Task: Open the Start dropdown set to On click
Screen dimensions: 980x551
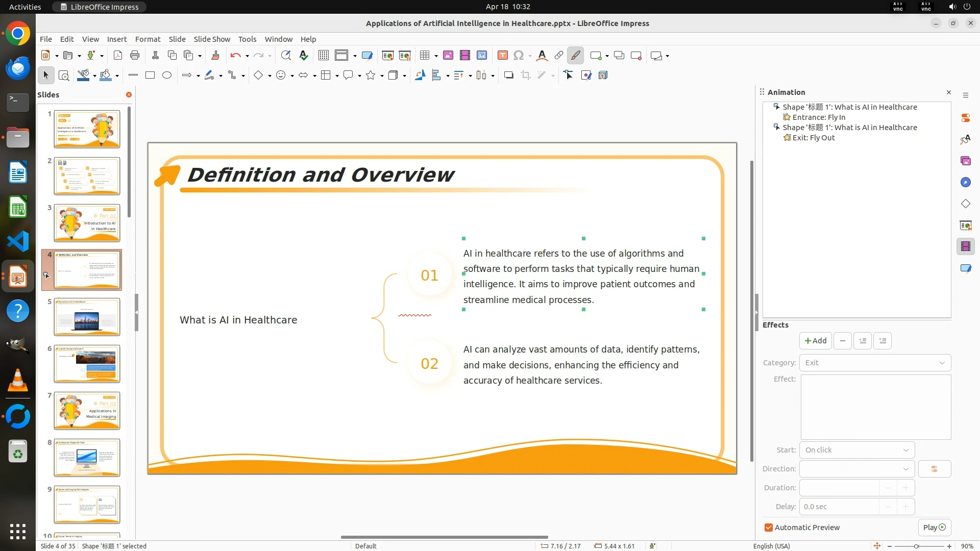Action: click(x=856, y=450)
